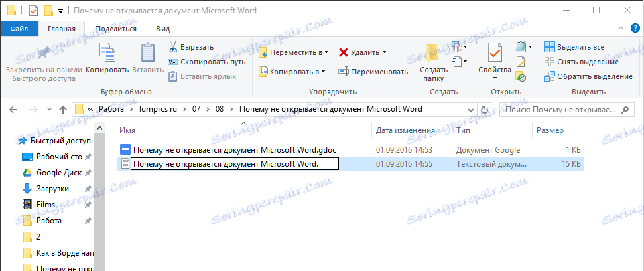Switch to the Главная tab
This screenshot has width=644, height=271.
(x=62, y=29)
